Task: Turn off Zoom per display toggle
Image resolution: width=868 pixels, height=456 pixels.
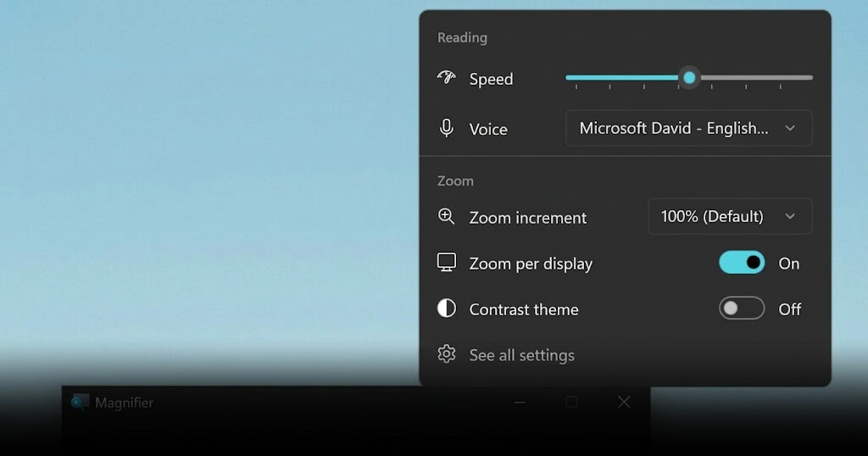Action: 742,263
